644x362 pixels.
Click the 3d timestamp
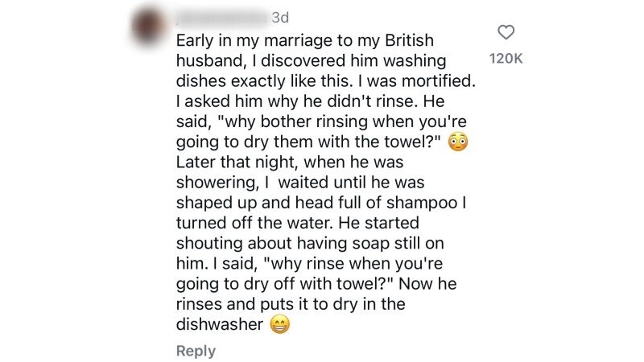point(281,17)
